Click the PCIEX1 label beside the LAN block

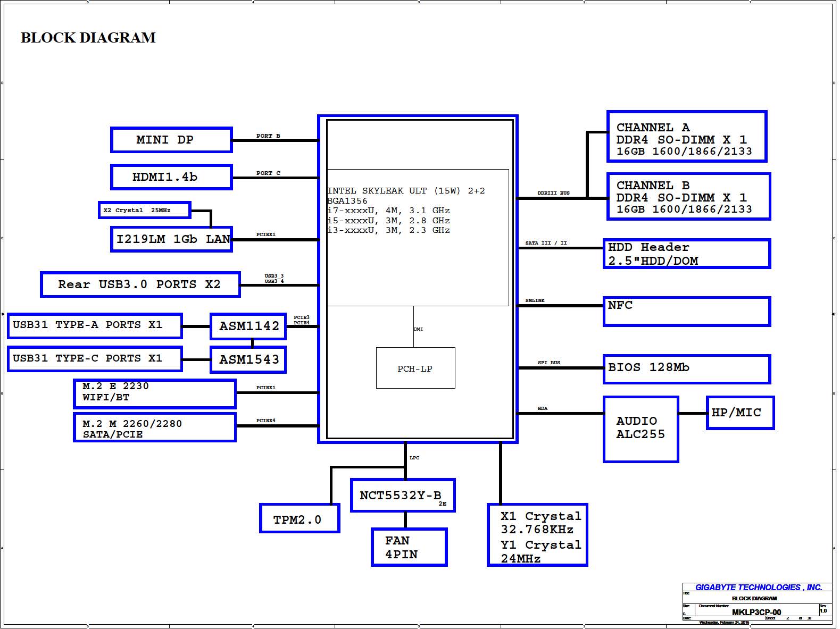coord(266,234)
